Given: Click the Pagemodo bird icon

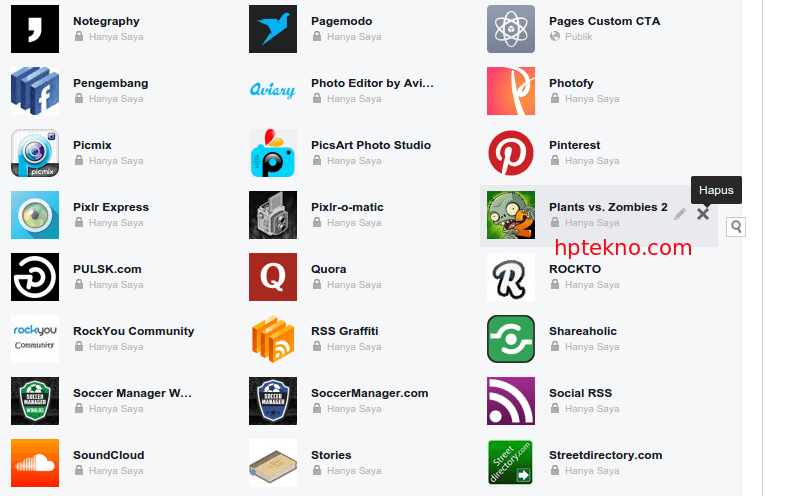Looking at the screenshot, I should (x=273, y=29).
